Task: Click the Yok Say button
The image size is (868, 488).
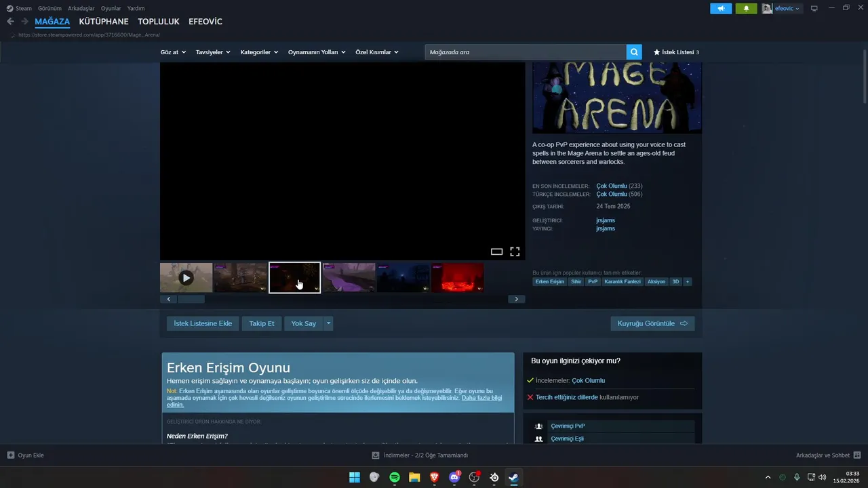Action: coord(304,323)
